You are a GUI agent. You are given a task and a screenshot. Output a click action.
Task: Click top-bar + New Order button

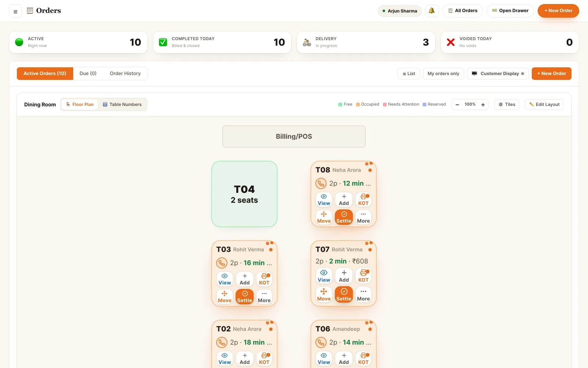coord(558,11)
